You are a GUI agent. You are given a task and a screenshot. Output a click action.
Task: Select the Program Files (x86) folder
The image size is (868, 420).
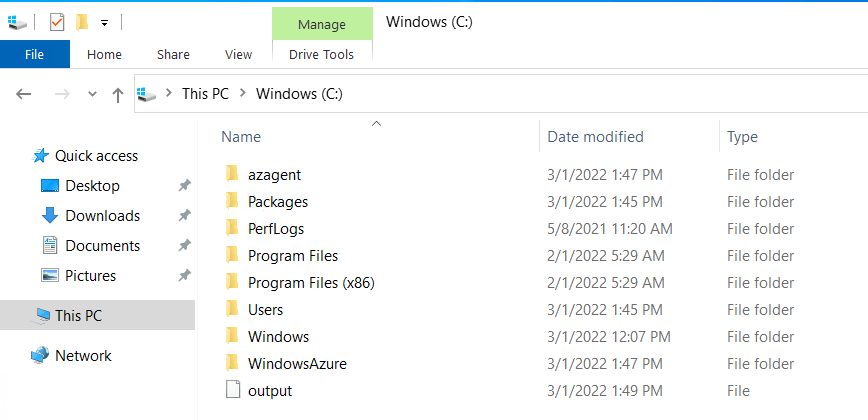point(311,283)
